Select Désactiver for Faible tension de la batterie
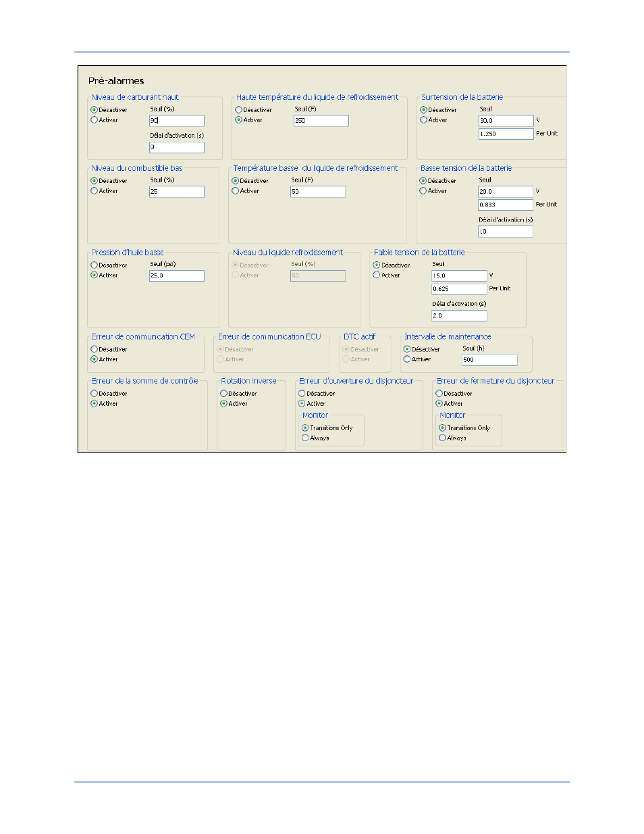The height and width of the screenshot is (834, 644). 376,265
